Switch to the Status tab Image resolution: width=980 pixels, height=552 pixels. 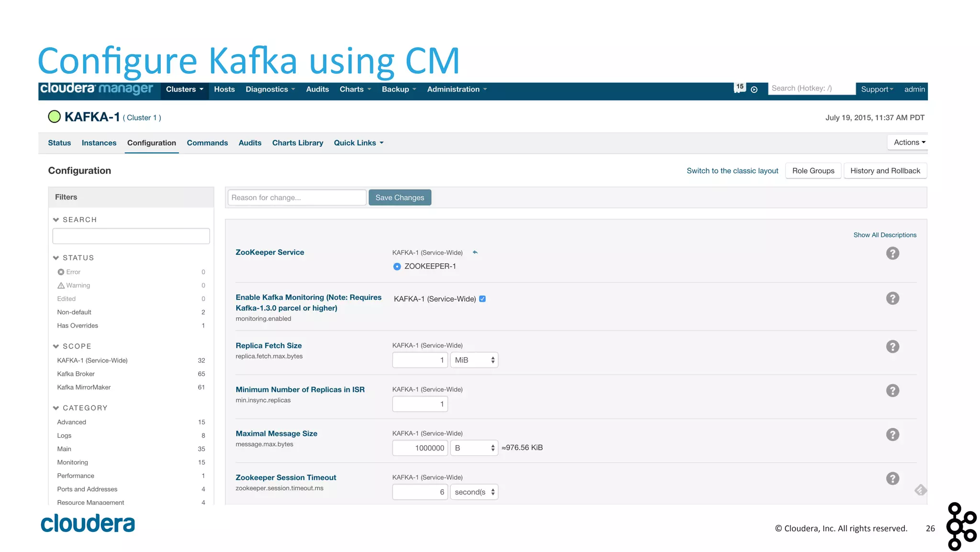click(x=59, y=143)
